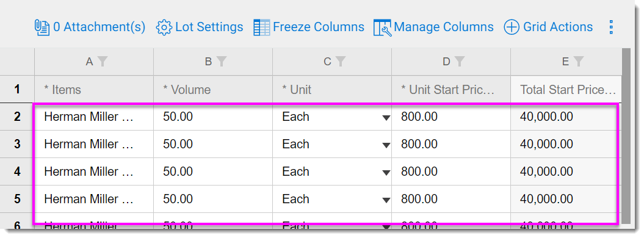Open the vertical three-dot more menu

pyautogui.click(x=611, y=27)
